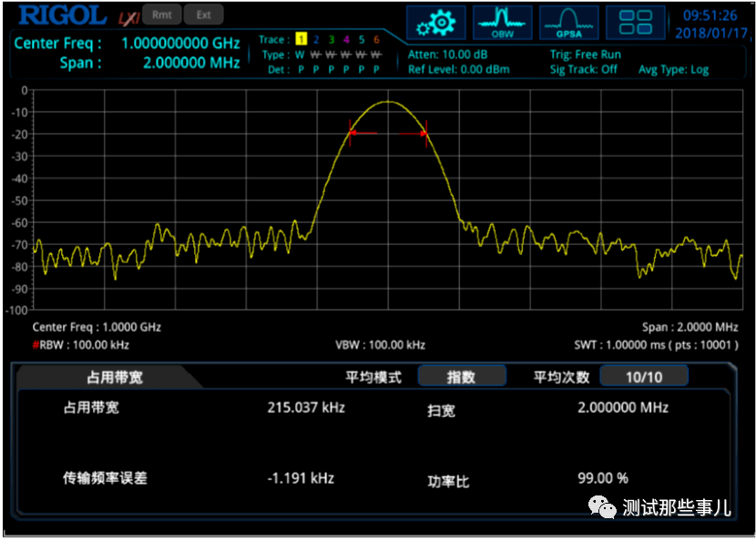Open the 指数 average mode selector
This screenshot has height=541, width=756.
461,376
